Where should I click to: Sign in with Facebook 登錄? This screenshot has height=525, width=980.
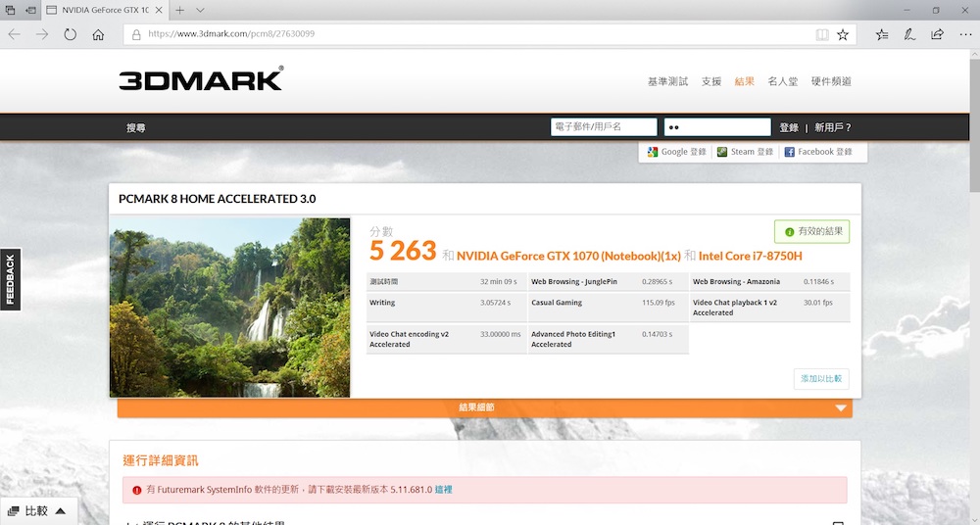[x=818, y=152]
